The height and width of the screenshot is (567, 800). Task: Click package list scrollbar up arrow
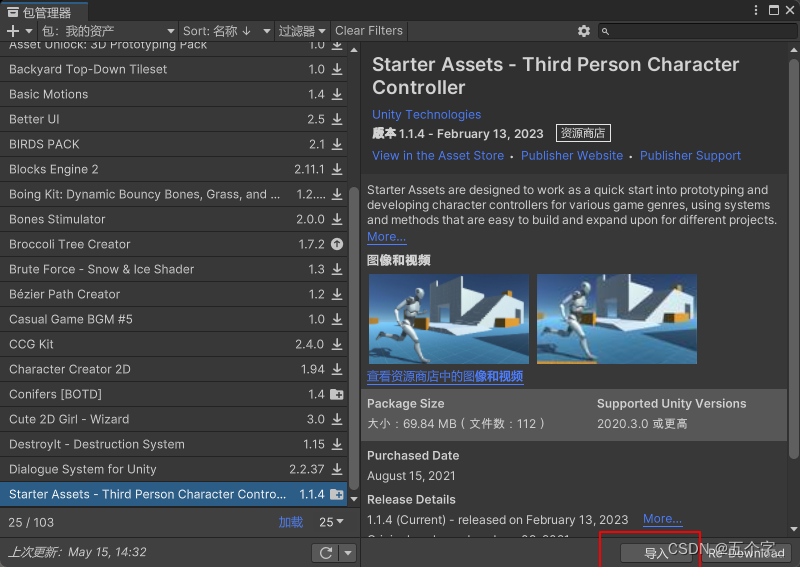coord(354,50)
